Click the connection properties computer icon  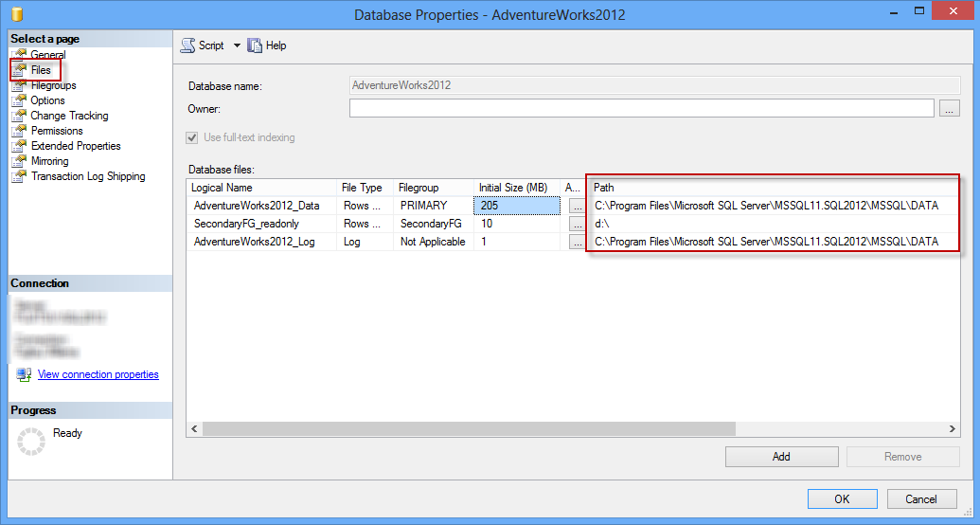point(24,374)
